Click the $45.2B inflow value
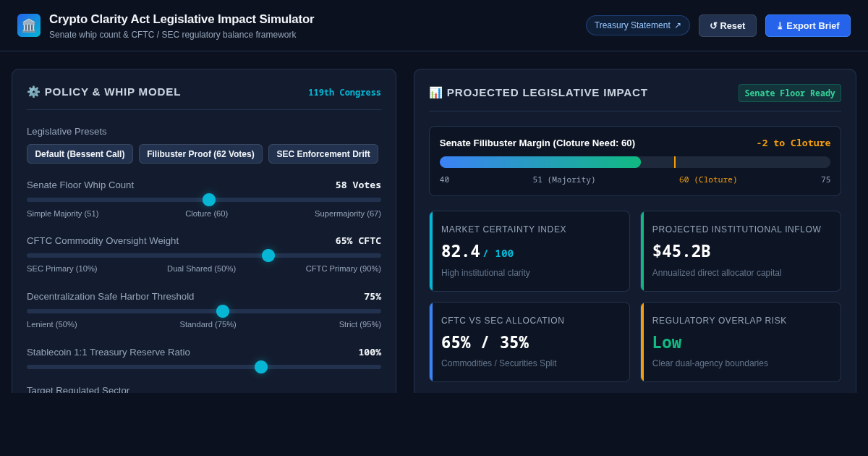 [x=681, y=251]
